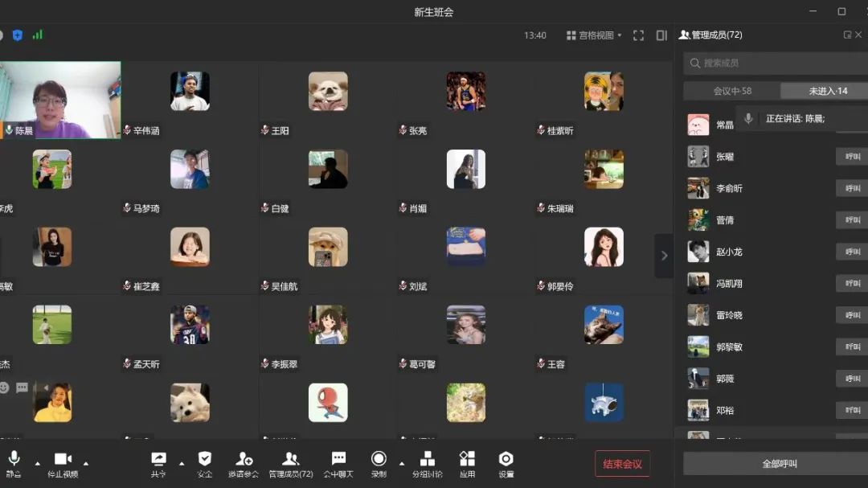Select the 未进入·14 tab
This screenshot has width=868, height=488.
pos(827,91)
